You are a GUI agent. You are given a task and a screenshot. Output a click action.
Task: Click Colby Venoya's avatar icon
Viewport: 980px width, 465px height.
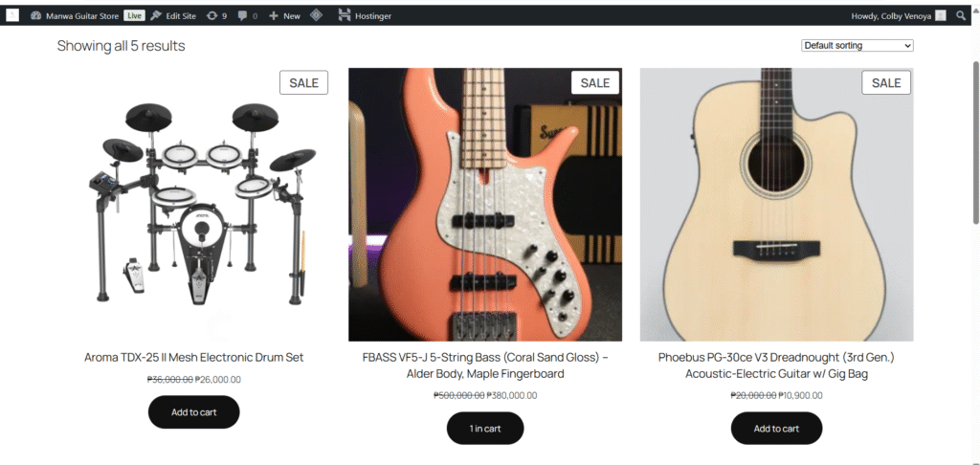[x=941, y=15]
